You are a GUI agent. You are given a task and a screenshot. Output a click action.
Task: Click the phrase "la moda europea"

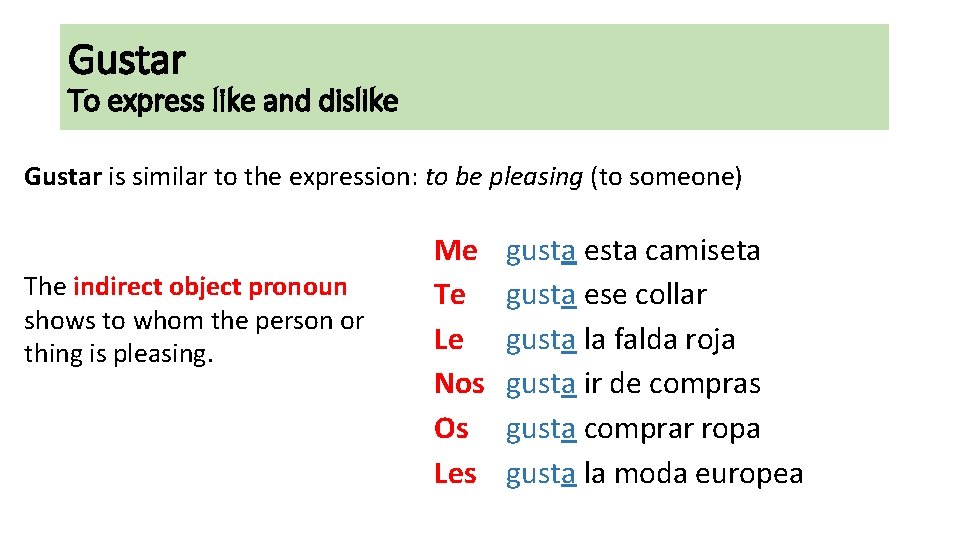tap(693, 474)
